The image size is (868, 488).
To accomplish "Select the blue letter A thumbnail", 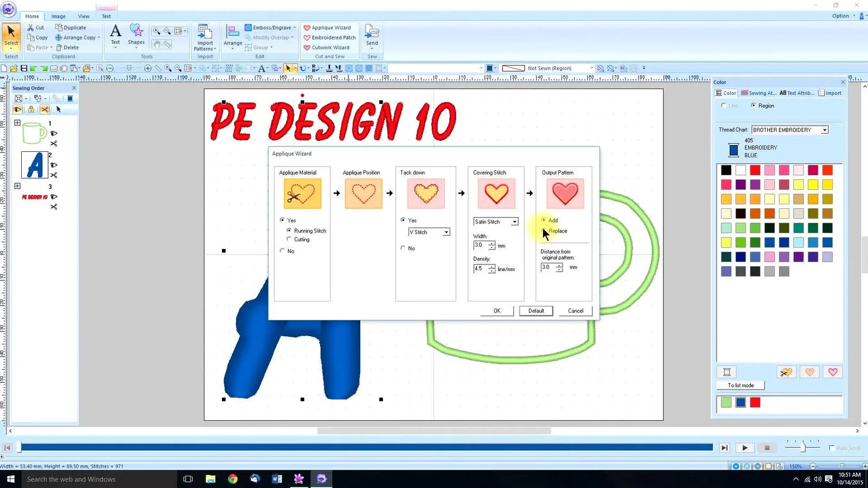I will [35, 165].
